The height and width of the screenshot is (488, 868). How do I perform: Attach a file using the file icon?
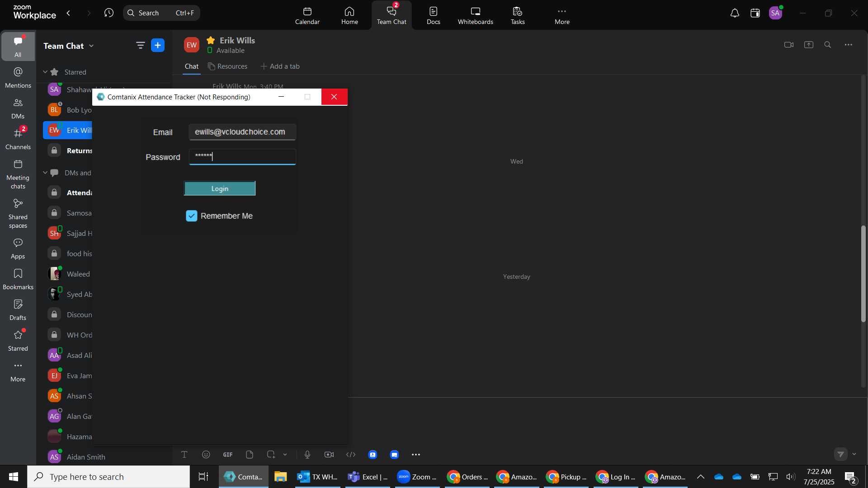pos(250,455)
